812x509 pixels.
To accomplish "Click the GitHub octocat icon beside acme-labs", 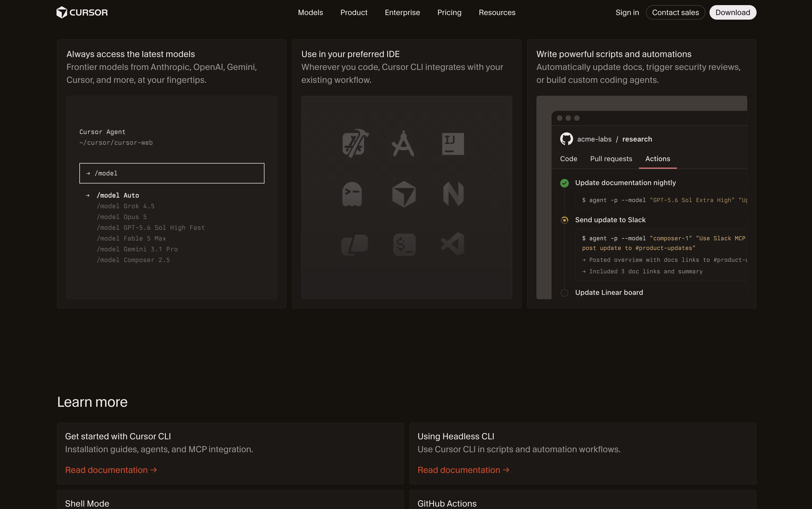I will coord(566,139).
